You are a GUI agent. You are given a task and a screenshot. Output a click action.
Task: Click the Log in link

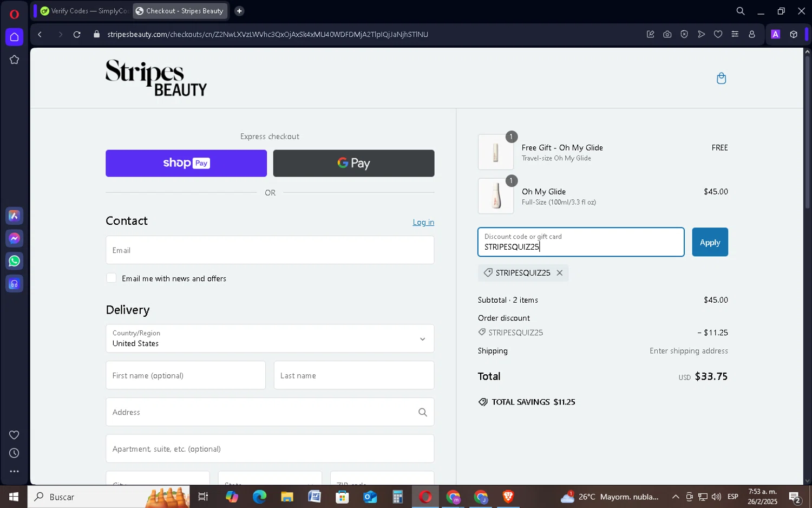[423, 222]
